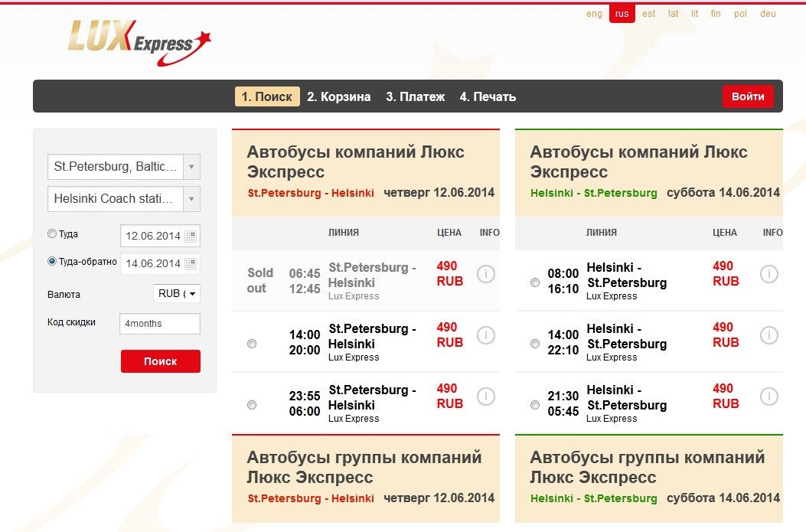This screenshot has width=806, height=532.
Task: Open info for the sold-out 06:45 St.Petersburg departure
Action: [x=485, y=274]
